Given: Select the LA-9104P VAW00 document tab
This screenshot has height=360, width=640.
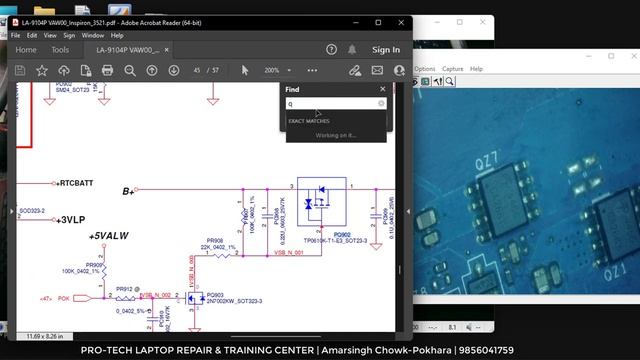Looking at the screenshot, I should 127,50.
